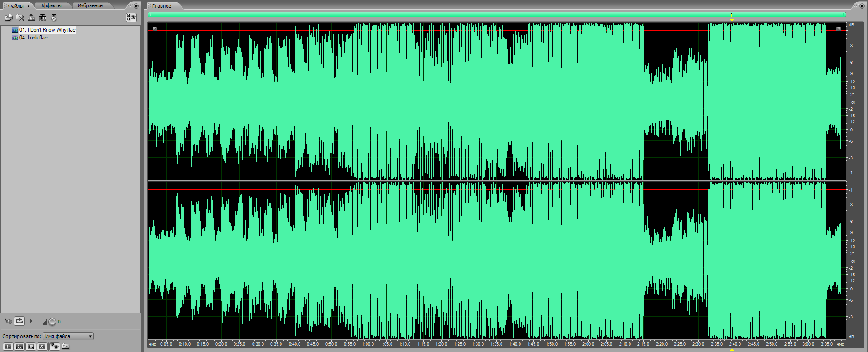
Task: Toggle the Auto-Play speaker button
Action: 8,321
